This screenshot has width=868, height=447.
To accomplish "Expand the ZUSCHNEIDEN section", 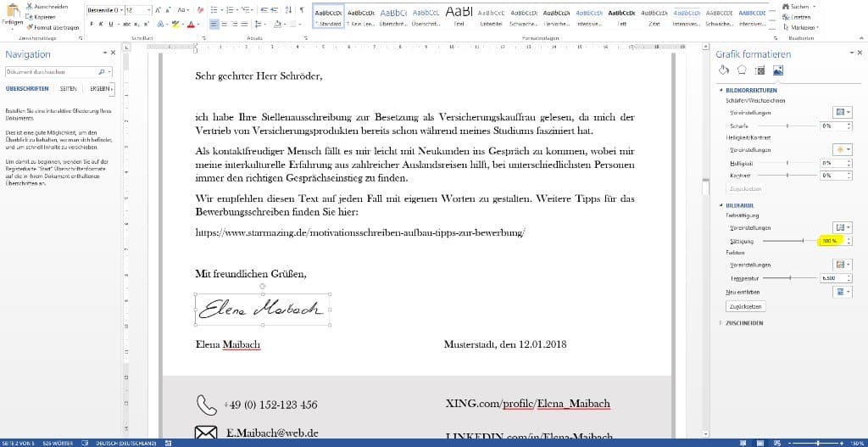I will (721, 322).
